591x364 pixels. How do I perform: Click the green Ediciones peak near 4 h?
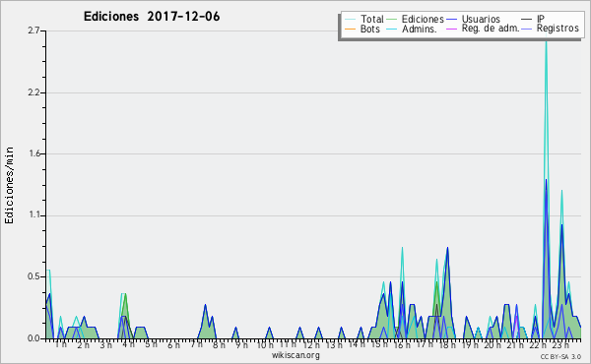125,295
